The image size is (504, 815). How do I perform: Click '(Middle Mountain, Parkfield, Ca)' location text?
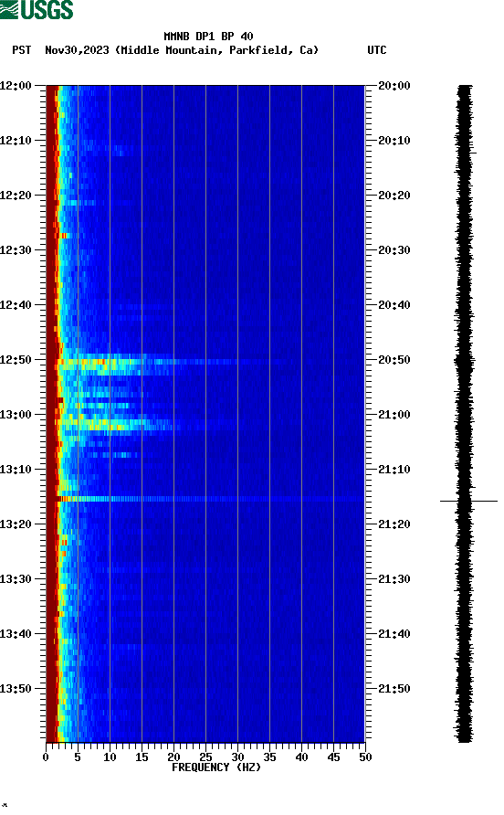click(x=216, y=50)
